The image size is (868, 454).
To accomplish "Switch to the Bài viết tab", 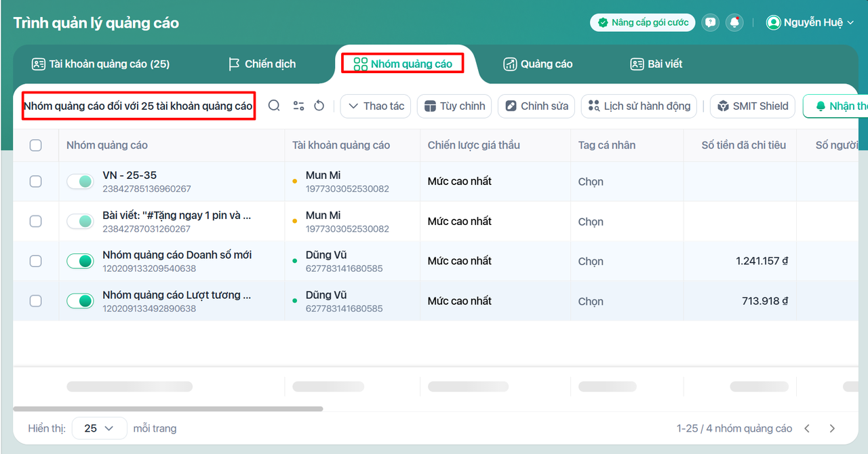I will 656,64.
